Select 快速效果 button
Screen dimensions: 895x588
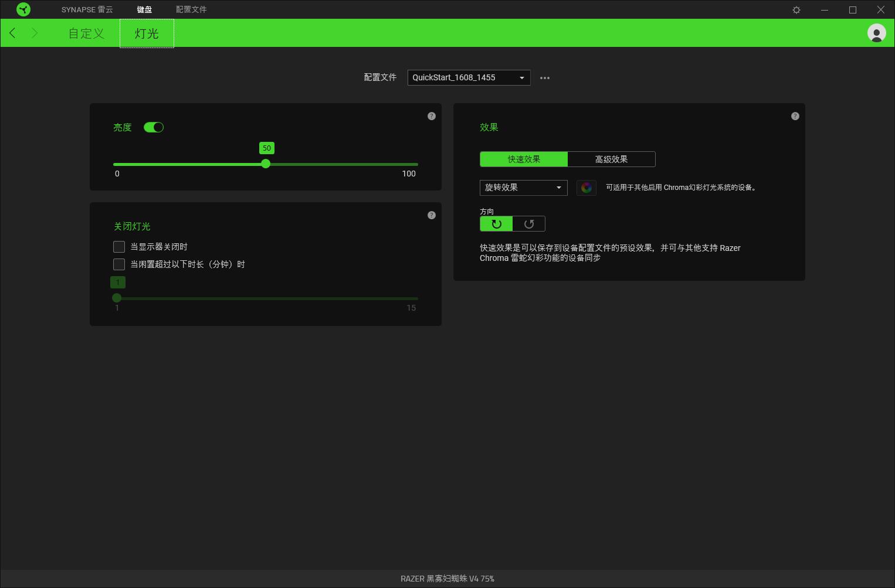[524, 159]
